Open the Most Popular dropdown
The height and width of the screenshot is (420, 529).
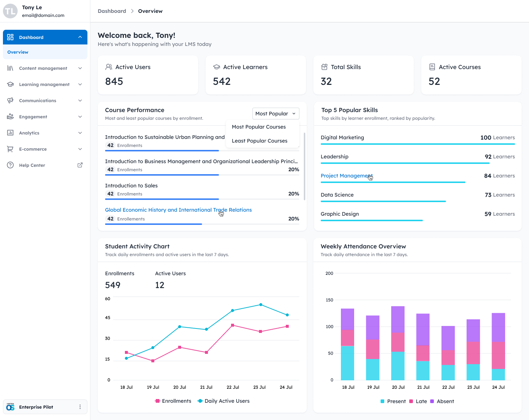pyautogui.click(x=276, y=114)
